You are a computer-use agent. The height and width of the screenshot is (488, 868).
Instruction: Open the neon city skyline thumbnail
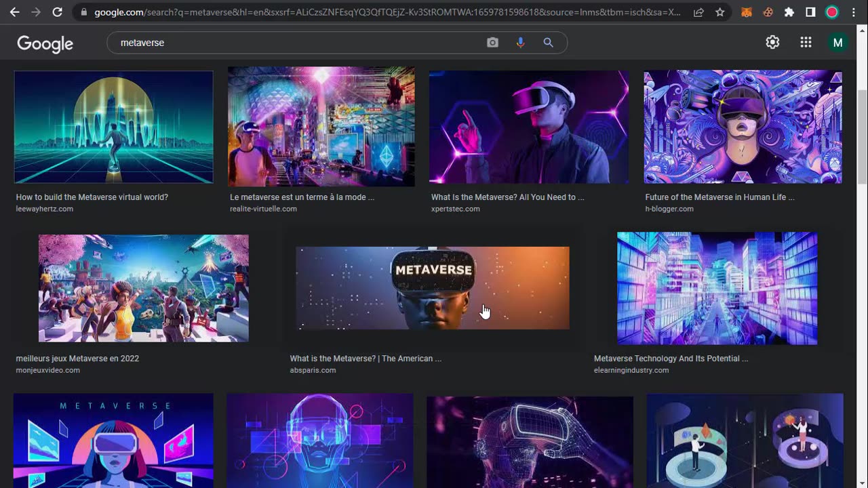point(114,127)
